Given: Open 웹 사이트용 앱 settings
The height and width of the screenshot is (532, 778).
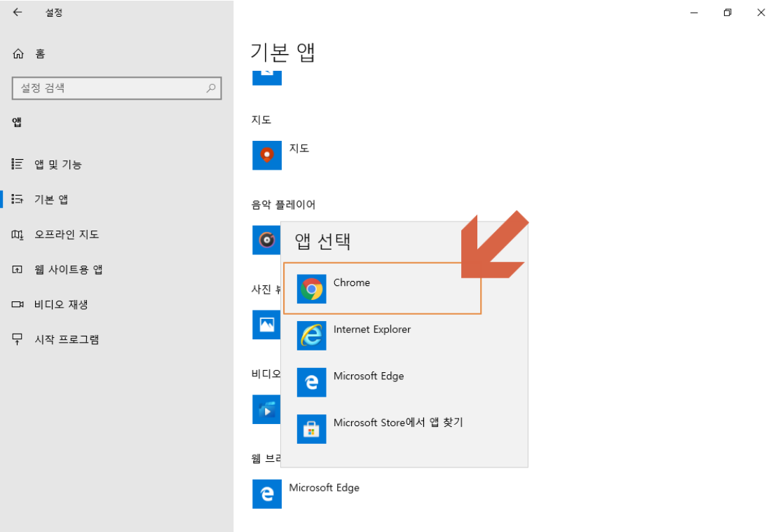Looking at the screenshot, I should click(116, 269).
